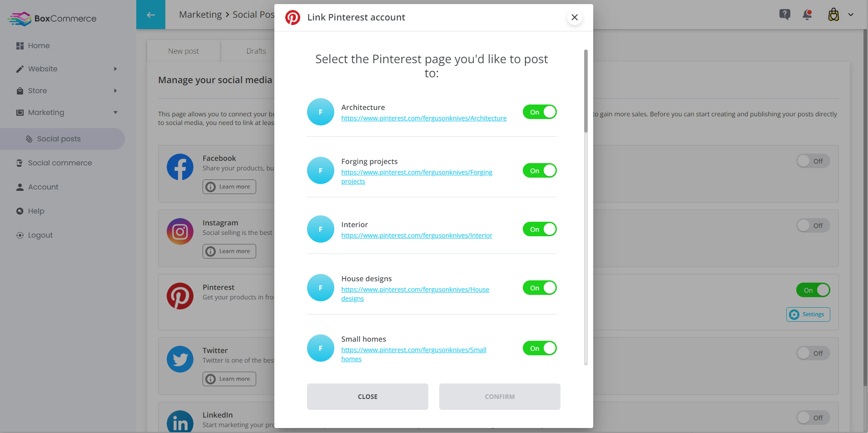Click the Forging projects board avatar

(321, 170)
